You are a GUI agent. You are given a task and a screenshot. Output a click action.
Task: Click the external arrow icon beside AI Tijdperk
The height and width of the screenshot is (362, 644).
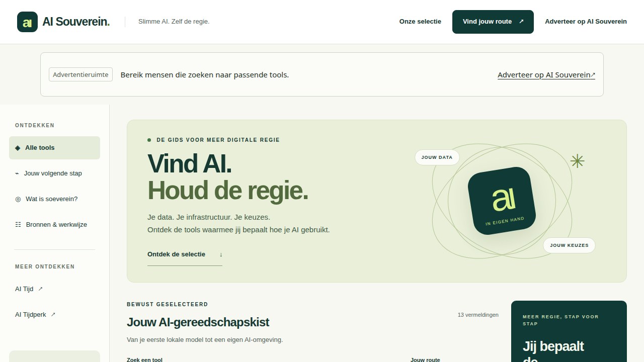[53, 315]
